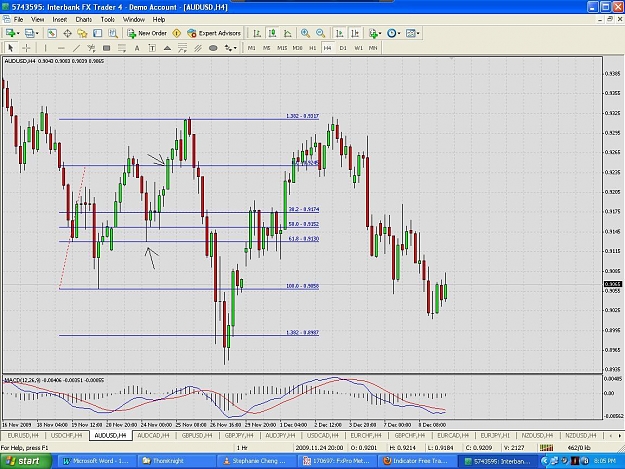The width and height of the screenshot is (625, 469).
Task: Switch to Indicator Free Tra... Firefox taskbar button
Action: tap(417, 461)
